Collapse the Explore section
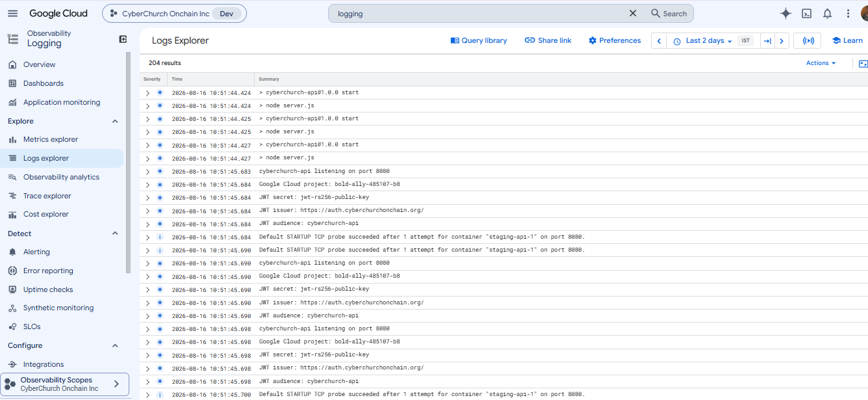Image resolution: width=868 pixels, height=400 pixels. click(x=115, y=121)
